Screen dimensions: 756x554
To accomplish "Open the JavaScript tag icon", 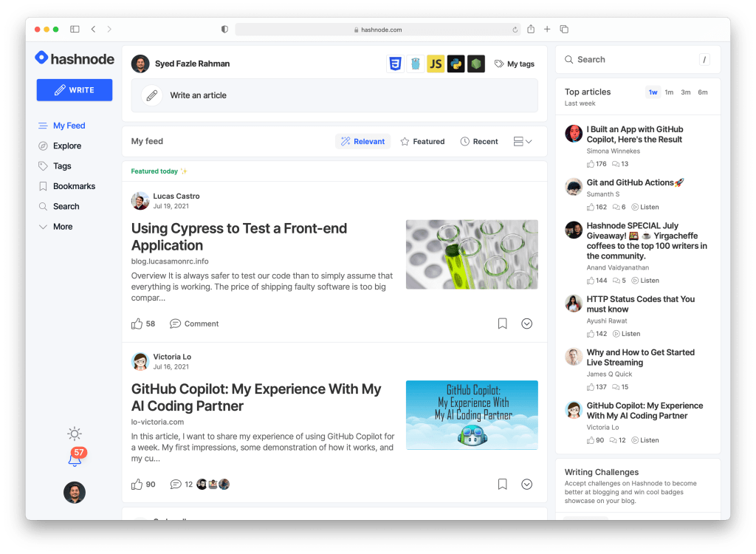I will (x=436, y=64).
